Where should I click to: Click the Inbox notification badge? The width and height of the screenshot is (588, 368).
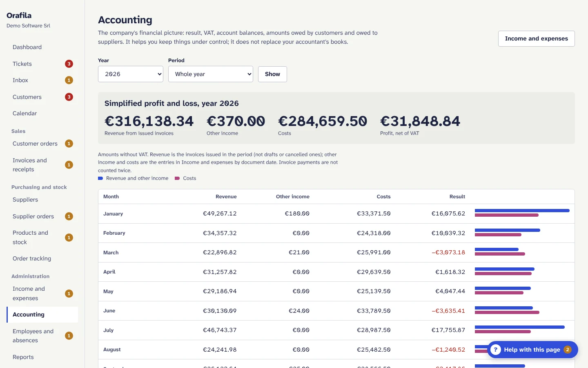(x=69, y=80)
